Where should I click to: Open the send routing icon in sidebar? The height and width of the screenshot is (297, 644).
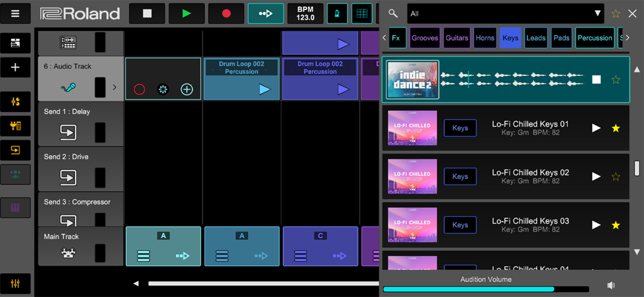tap(15, 150)
